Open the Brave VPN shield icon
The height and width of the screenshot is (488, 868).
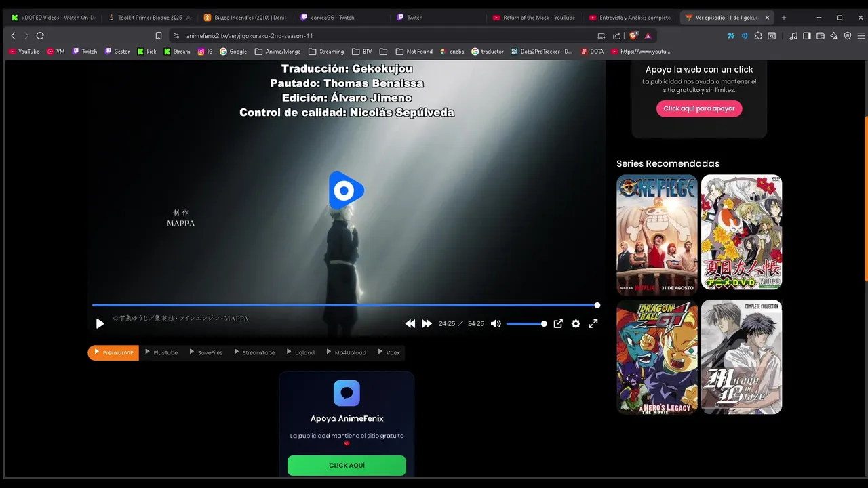tap(848, 35)
